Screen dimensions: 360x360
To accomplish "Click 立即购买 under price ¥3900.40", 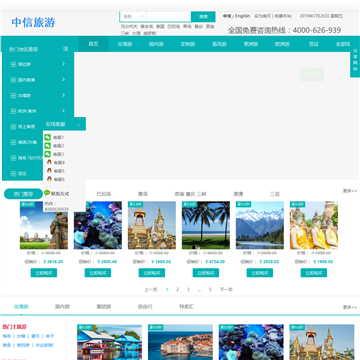I will click(x=98, y=273).
